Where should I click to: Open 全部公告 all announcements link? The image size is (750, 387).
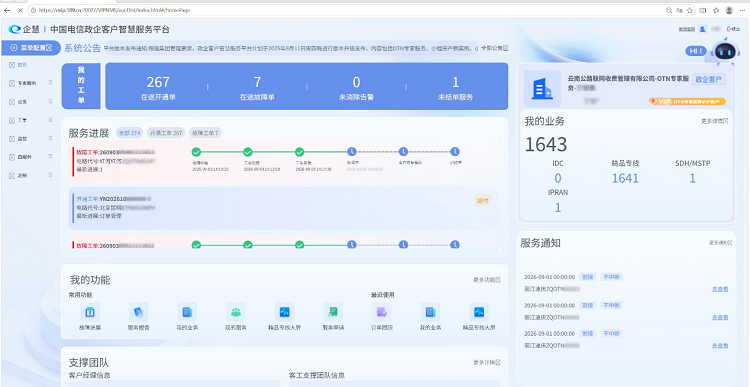click(x=494, y=48)
